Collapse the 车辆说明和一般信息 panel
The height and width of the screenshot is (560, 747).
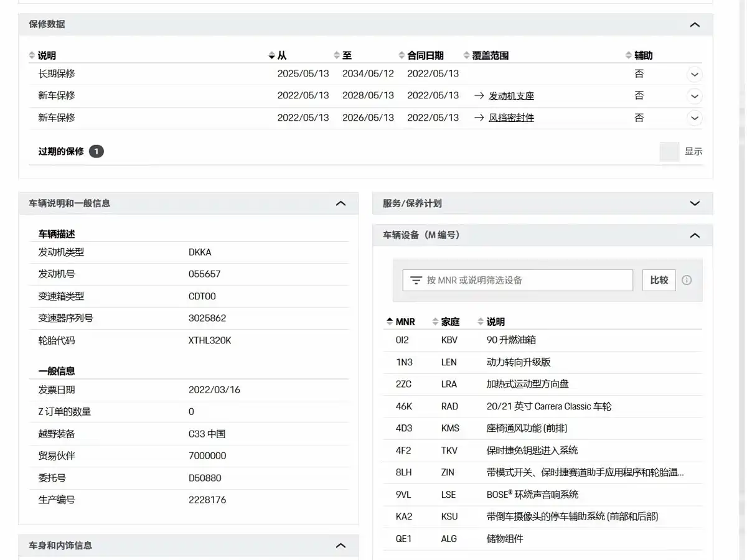point(341,203)
